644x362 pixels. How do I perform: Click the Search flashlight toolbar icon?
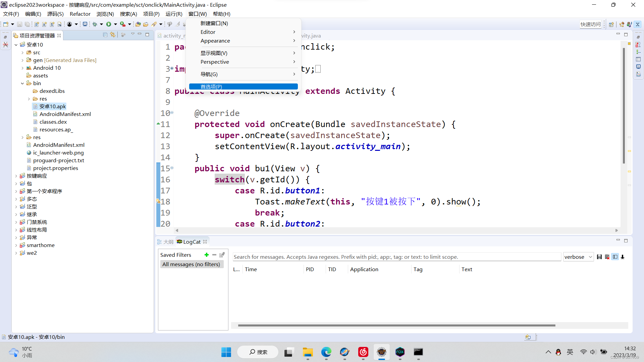tap(154, 24)
